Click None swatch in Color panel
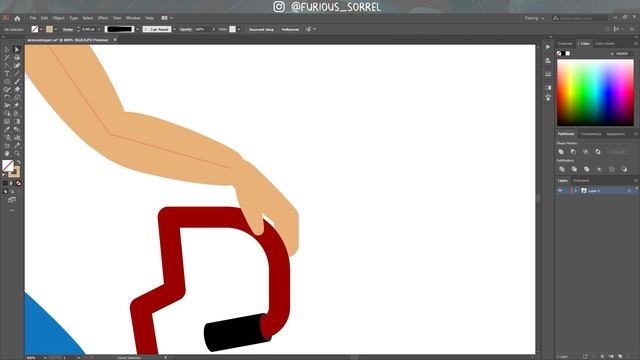The height and width of the screenshot is (360, 640). [559, 53]
